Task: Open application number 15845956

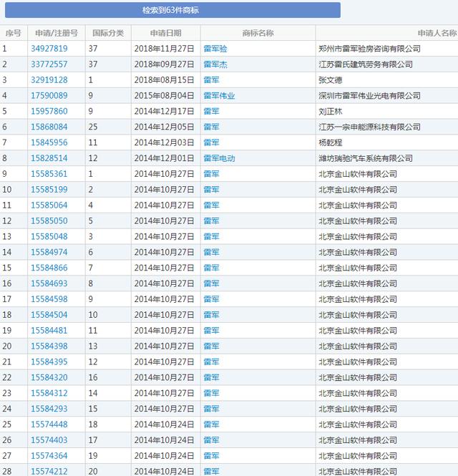Action: point(49,142)
